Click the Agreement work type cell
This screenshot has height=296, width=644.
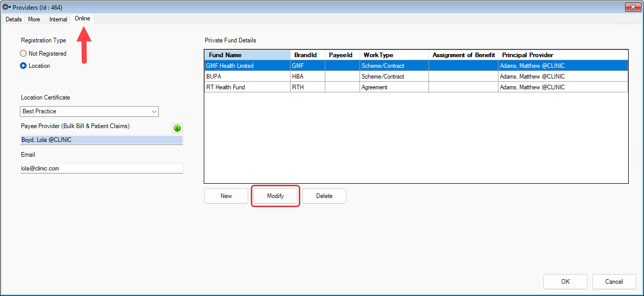[394, 87]
